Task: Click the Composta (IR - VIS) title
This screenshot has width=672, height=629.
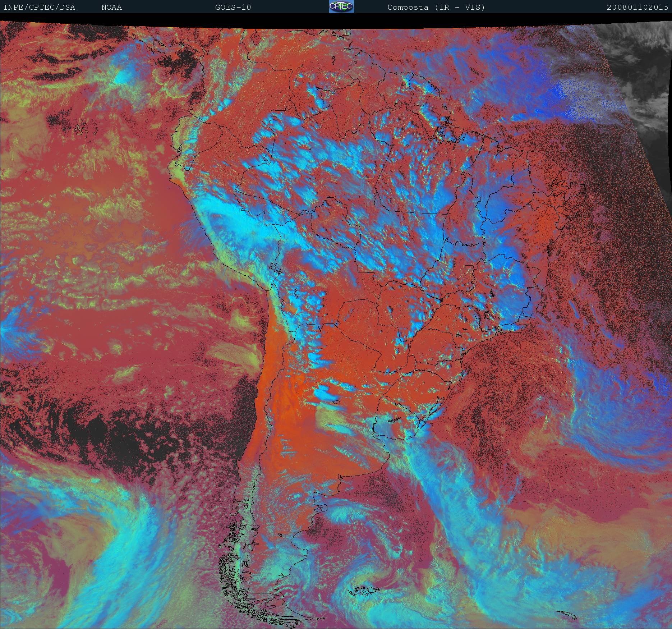Action: pos(436,7)
